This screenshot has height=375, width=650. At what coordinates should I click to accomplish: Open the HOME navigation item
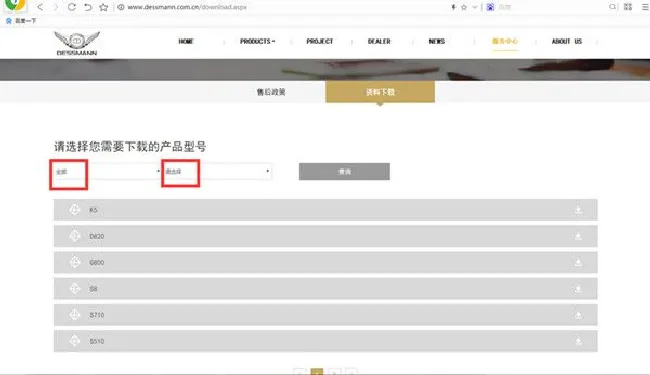pyautogui.click(x=186, y=41)
